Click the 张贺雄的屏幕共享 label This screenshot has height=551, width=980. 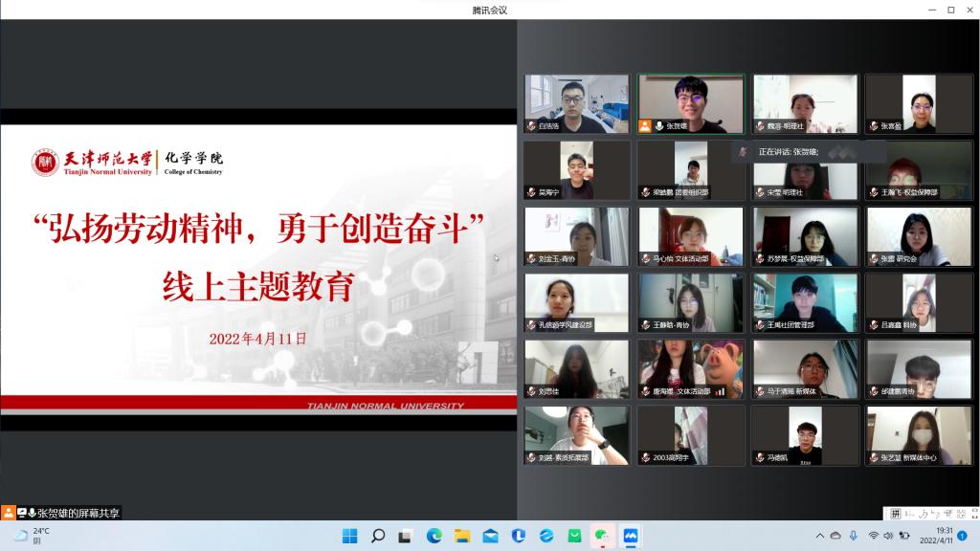[80, 513]
